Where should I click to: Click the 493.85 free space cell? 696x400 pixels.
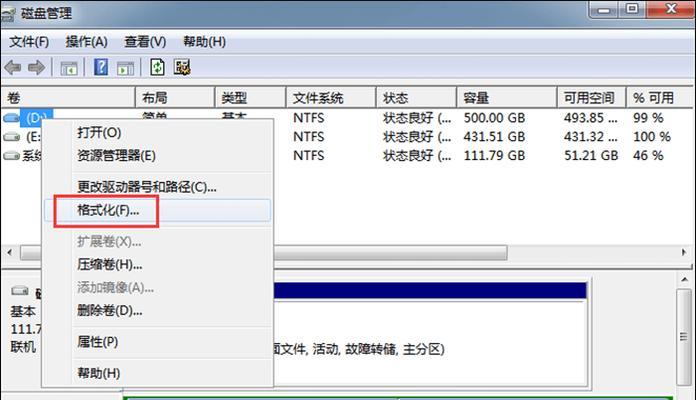pos(590,118)
